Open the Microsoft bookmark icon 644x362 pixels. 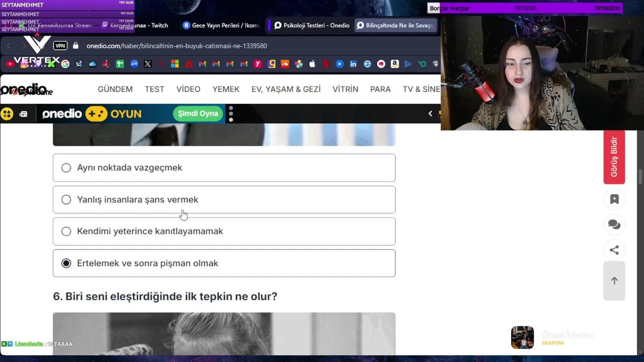point(175,64)
